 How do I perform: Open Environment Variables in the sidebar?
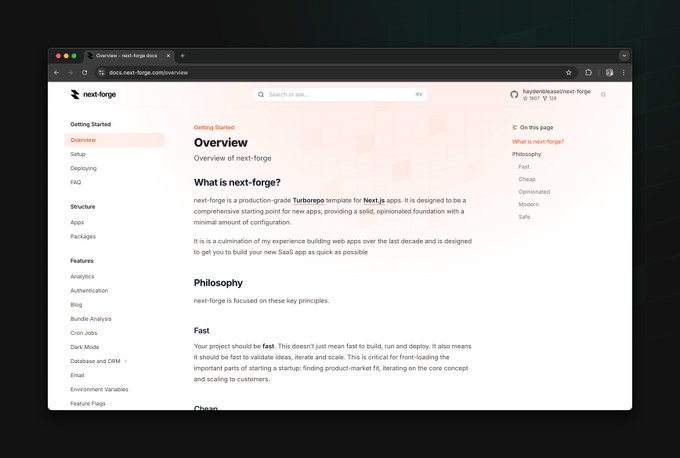[99, 389]
